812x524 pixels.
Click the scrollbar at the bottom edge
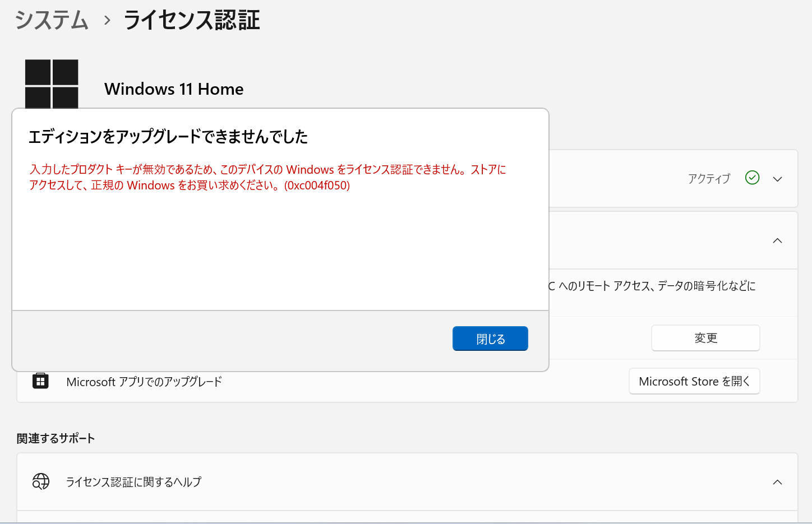pyautogui.click(x=406, y=522)
